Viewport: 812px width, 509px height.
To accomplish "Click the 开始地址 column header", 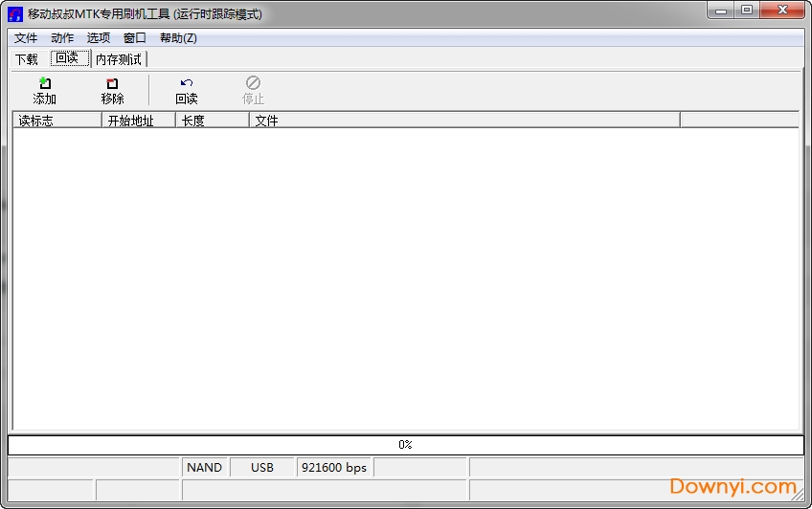I will coord(139,121).
